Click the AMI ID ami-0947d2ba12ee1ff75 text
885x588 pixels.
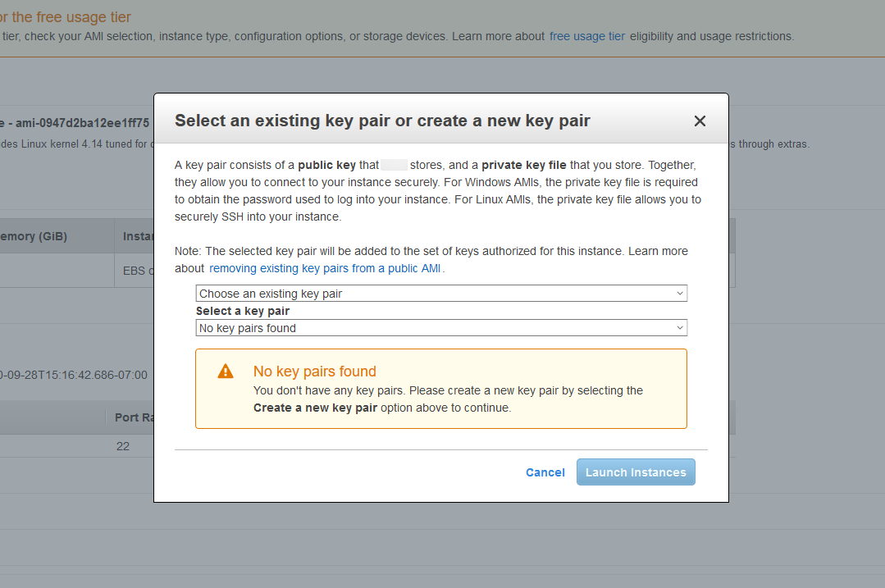click(82, 123)
